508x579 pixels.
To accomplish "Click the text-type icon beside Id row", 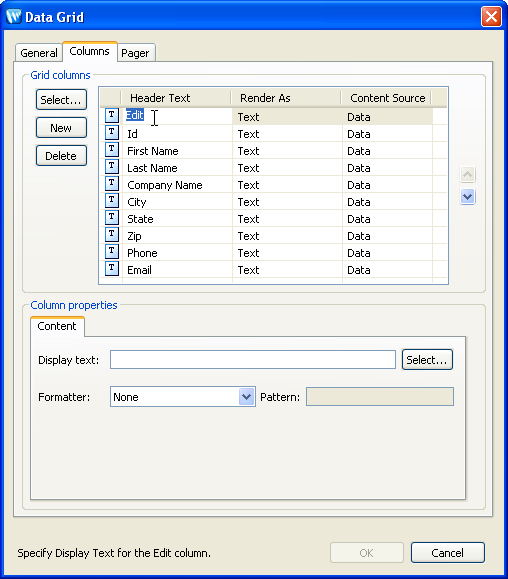I will [111, 133].
